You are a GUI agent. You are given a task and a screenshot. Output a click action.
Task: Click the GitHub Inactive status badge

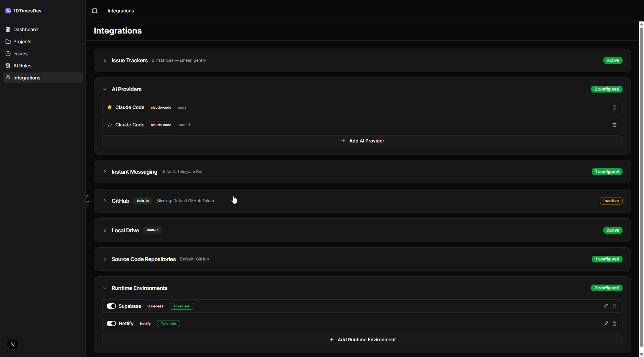click(x=611, y=201)
